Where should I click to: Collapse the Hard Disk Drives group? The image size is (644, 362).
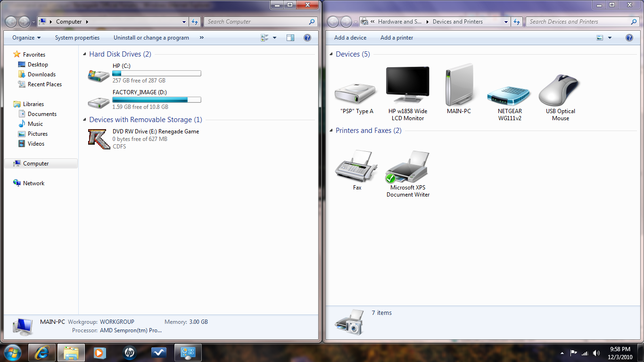coord(85,55)
